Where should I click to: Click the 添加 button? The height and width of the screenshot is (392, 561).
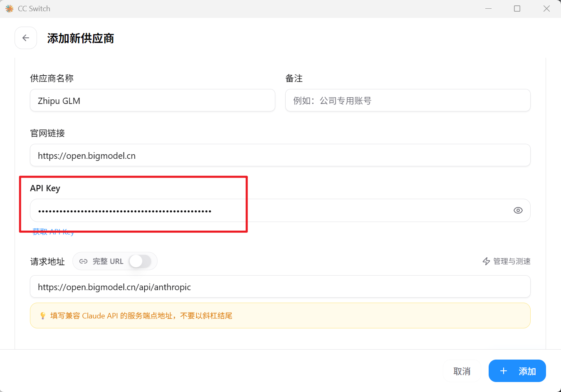pyautogui.click(x=517, y=371)
